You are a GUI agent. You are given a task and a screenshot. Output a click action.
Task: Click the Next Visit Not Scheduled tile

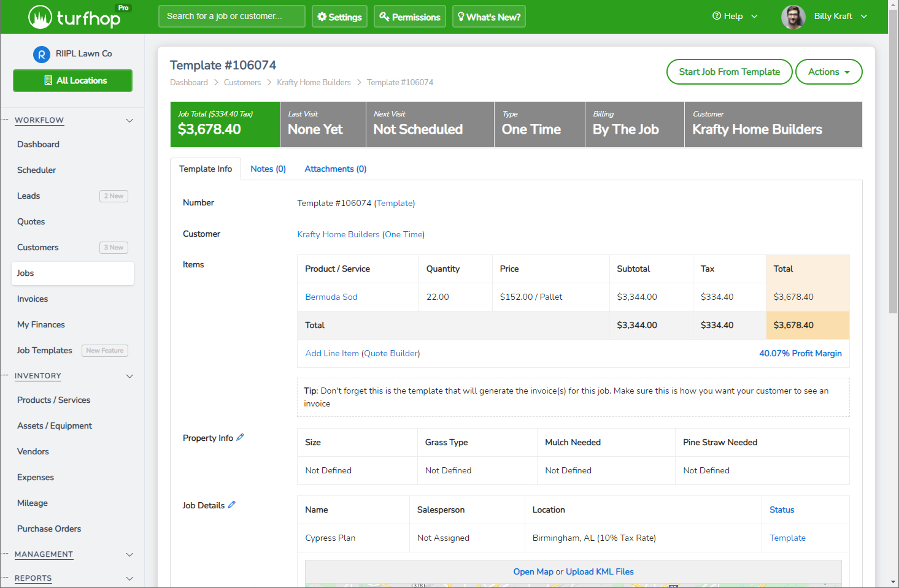(x=430, y=124)
